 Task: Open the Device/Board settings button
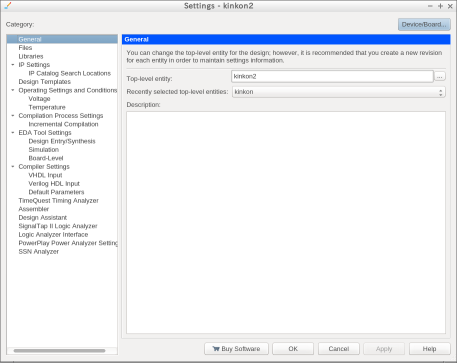pos(424,24)
